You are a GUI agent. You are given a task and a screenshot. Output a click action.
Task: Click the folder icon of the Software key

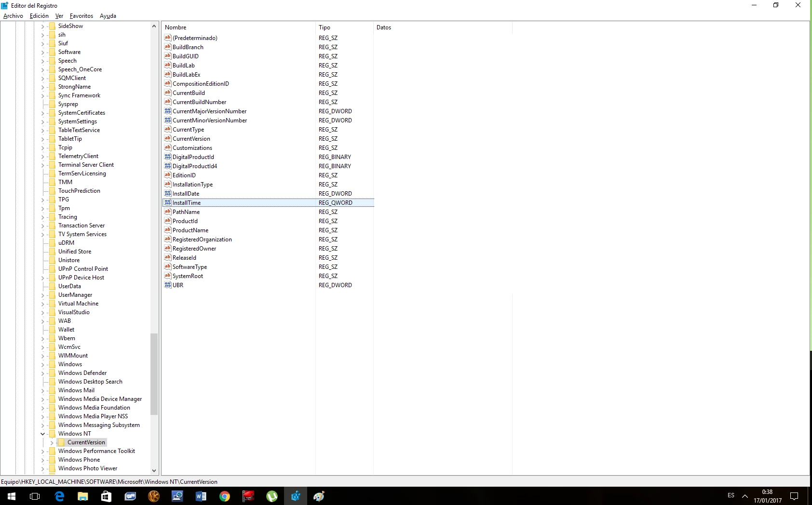coord(52,52)
